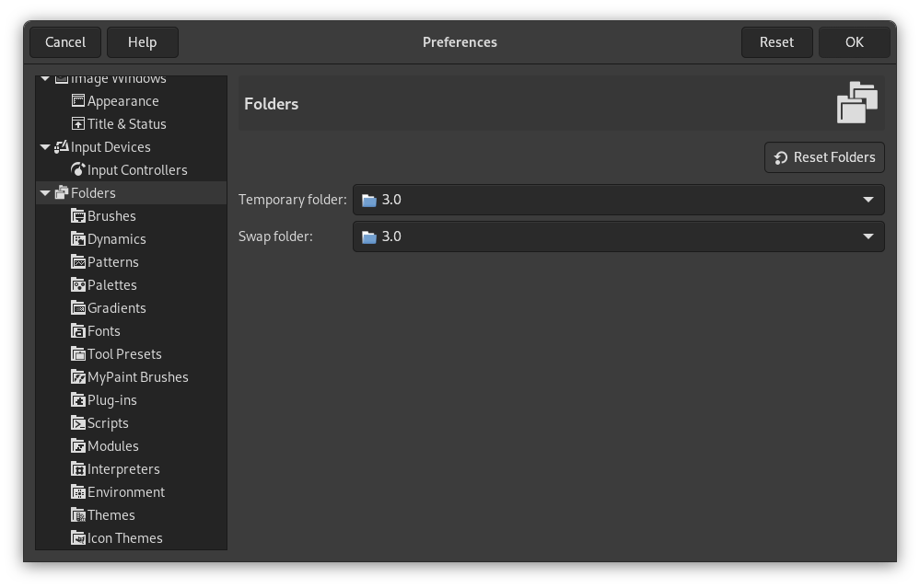
Task: Open the Swap folder dropdown
Action: point(867,236)
